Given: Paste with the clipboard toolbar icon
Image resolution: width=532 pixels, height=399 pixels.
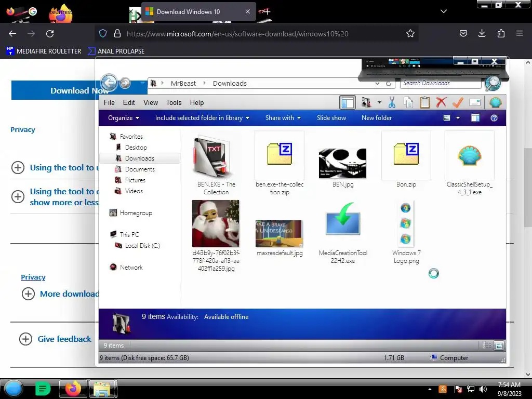Looking at the screenshot, I should (424, 102).
